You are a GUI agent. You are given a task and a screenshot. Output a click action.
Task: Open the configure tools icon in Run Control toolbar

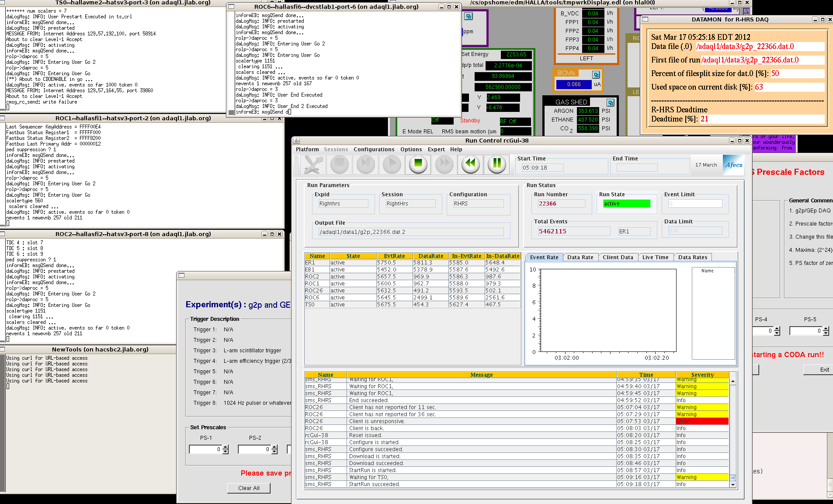[x=313, y=165]
